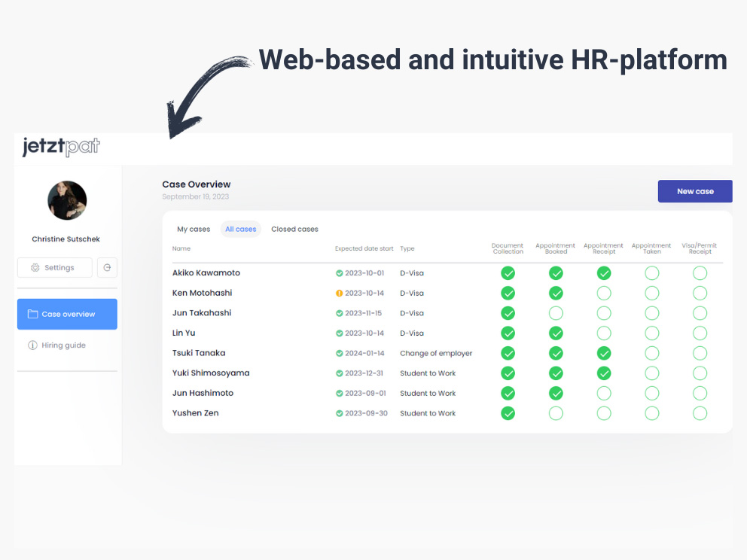Screen dimensions: 747x560
Task: Mark Appointment Taken for Akiko Kawamoto
Action: click(x=651, y=273)
